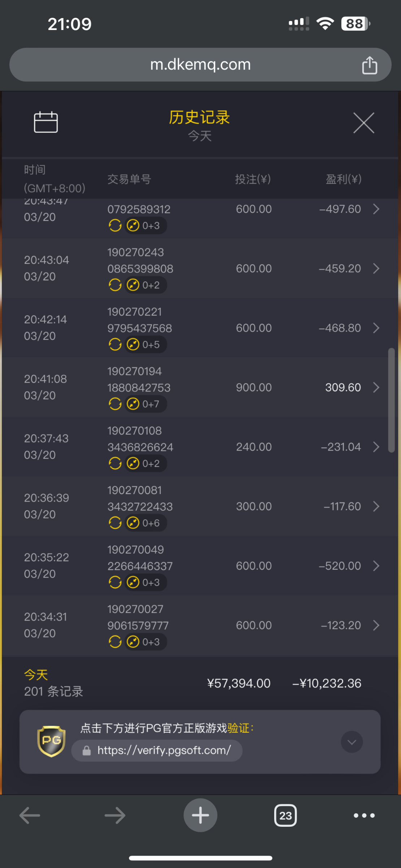The width and height of the screenshot is (401, 868).
Task: Open the calendar date picker icon
Action: [46, 122]
